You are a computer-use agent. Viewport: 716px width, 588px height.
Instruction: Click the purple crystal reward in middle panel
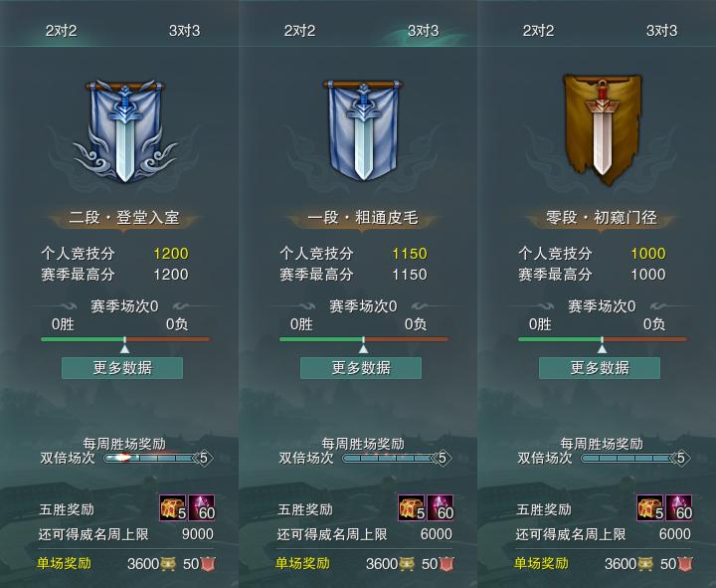[x=441, y=507]
